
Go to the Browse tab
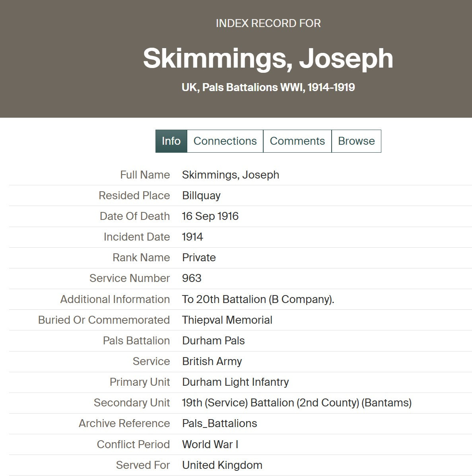(x=356, y=141)
